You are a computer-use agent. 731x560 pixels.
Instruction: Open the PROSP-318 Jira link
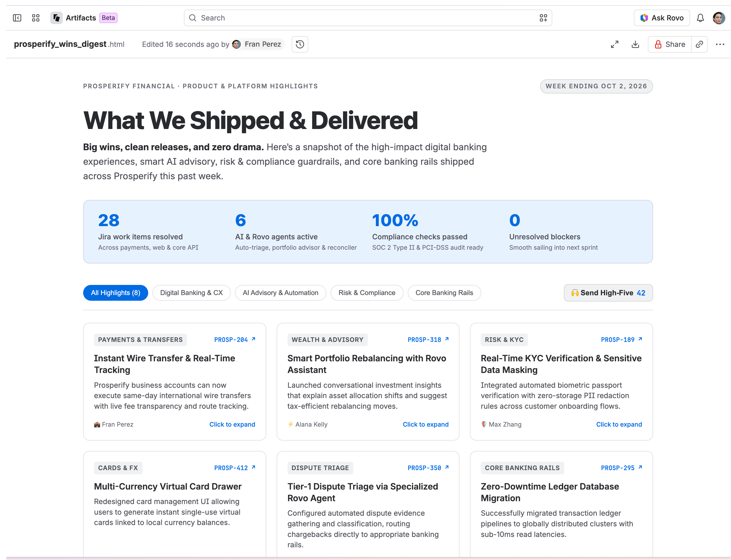tap(428, 340)
